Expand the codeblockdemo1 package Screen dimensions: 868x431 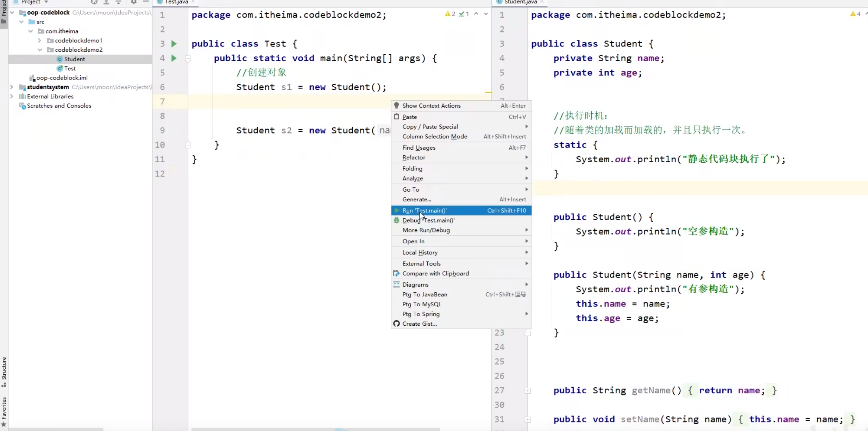[40, 40]
